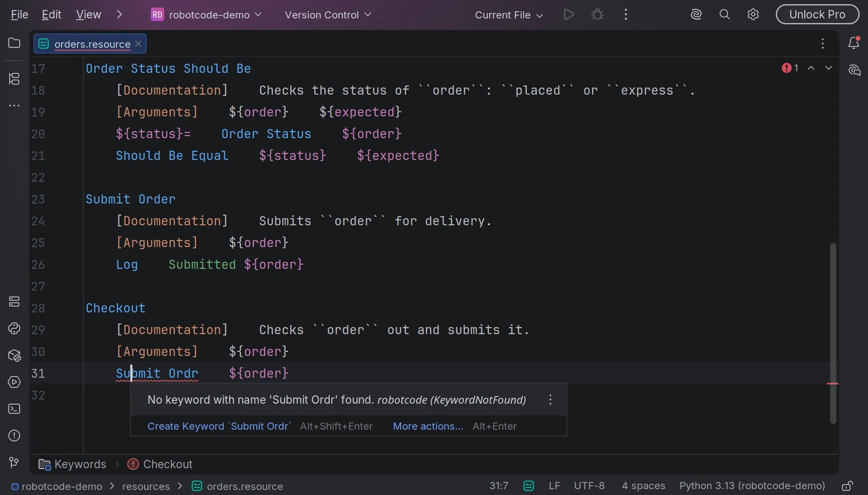Viewport: 868px width, 495px height.
Task: Click Checkout breadcrumb in editor
Action: (160, 464)
